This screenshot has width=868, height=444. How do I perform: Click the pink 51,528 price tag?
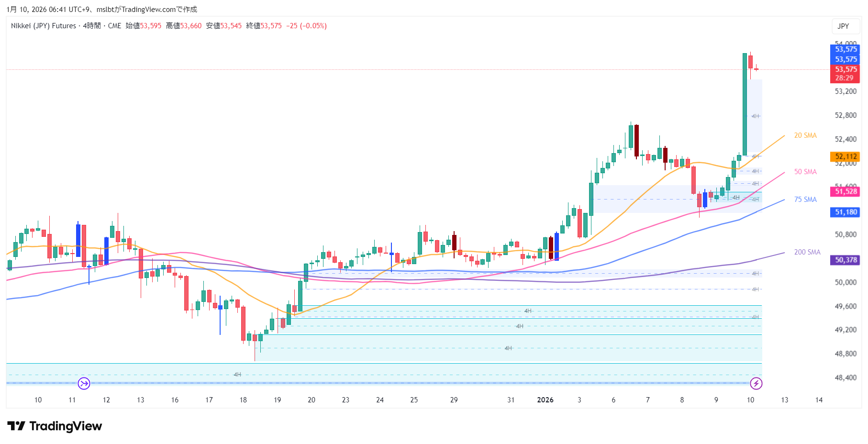click(846, 191)
